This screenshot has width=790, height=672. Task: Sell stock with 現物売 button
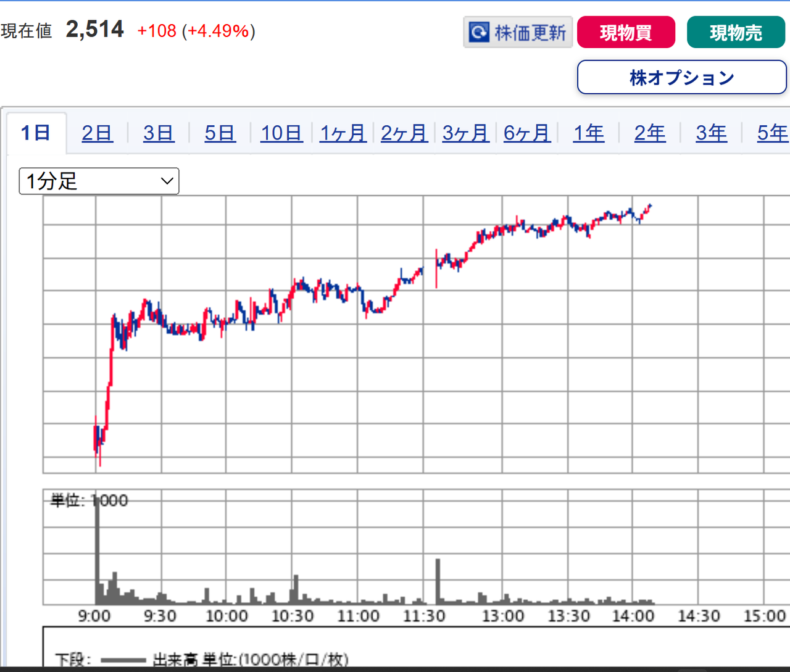(x=736, y=32)
